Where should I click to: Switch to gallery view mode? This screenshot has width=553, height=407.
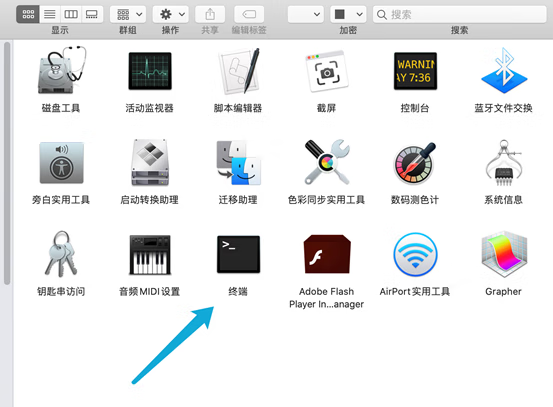pos(92,14)
